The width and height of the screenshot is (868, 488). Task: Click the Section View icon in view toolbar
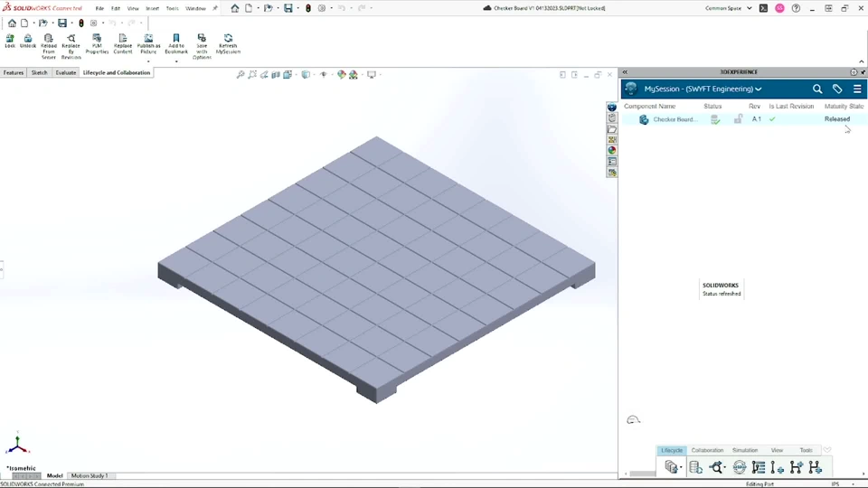(x=276, y=74)
